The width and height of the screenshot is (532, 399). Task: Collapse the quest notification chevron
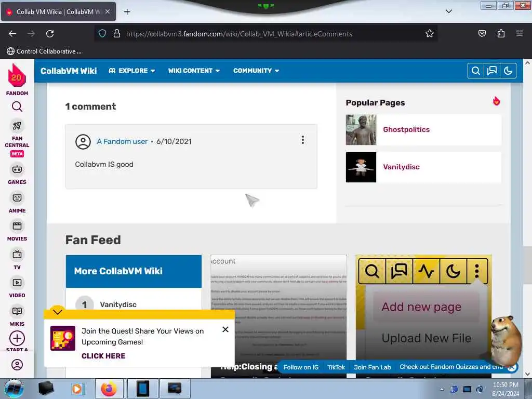tap(58, 312)
